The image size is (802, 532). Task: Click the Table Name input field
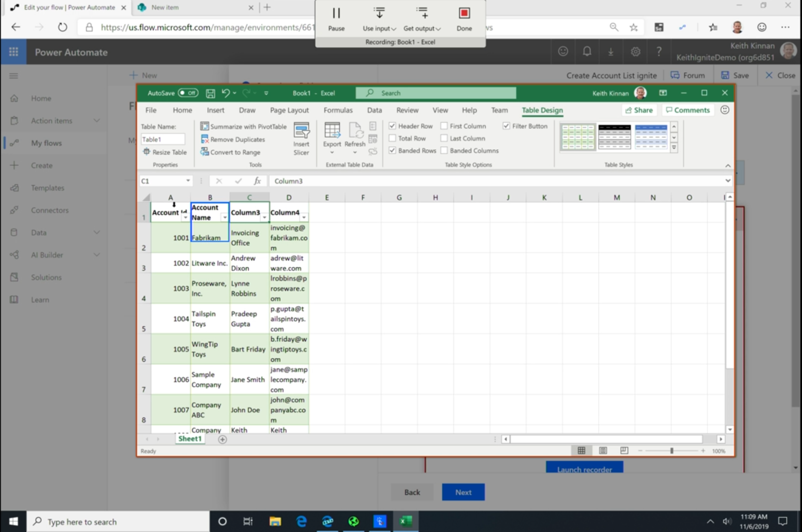click(162, 139)
